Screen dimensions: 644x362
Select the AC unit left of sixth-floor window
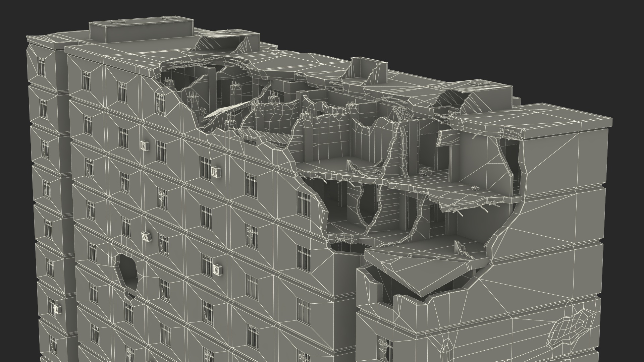coord(146,236)
